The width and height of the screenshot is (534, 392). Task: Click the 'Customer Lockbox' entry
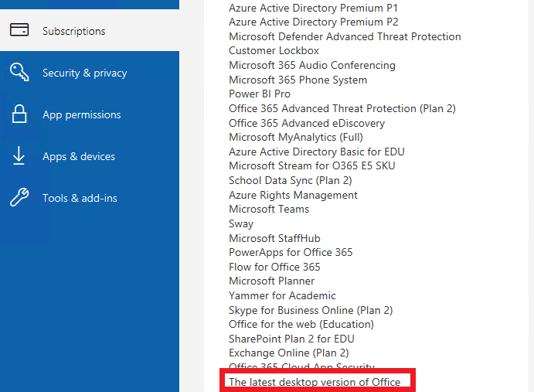point(274,50)
